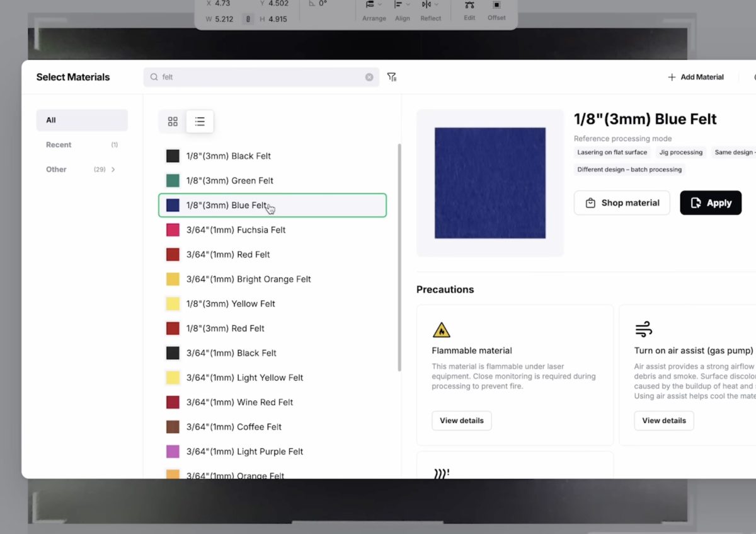
Task: Click the Lasering on flat surface tag
Action: click(x=612, y=153)
